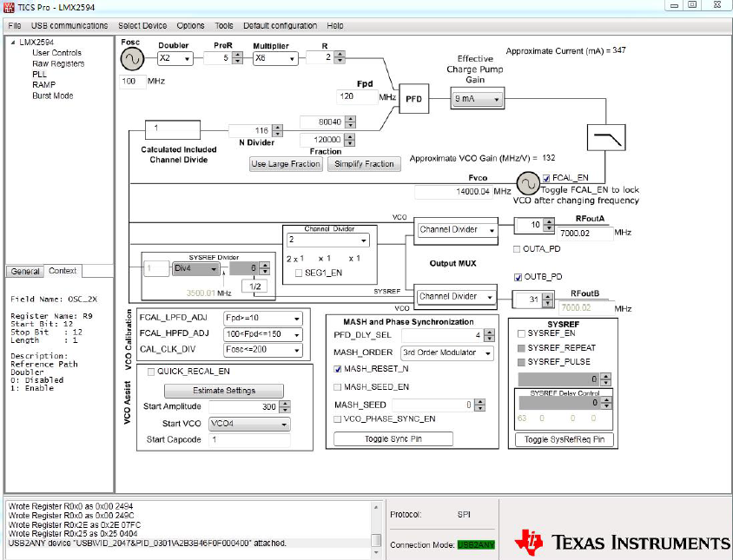Click the Fosc 100 MHz input field
This screenshot has width=733, height=560.
pos(133,82)
